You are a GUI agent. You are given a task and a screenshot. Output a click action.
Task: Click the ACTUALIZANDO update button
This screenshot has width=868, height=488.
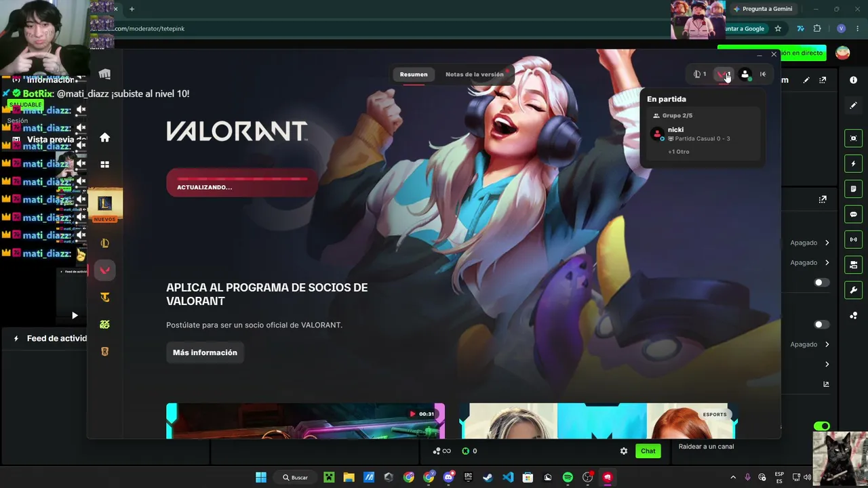coord(241,183)
